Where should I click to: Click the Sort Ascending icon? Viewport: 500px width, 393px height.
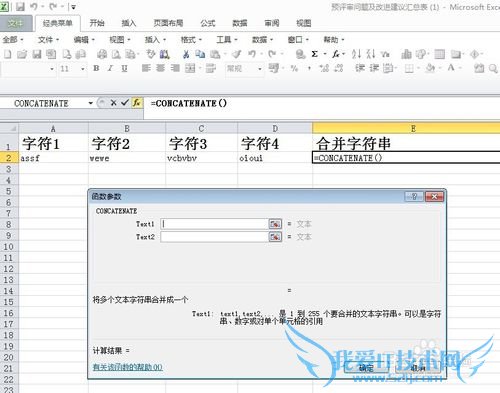tap(356, 54)
